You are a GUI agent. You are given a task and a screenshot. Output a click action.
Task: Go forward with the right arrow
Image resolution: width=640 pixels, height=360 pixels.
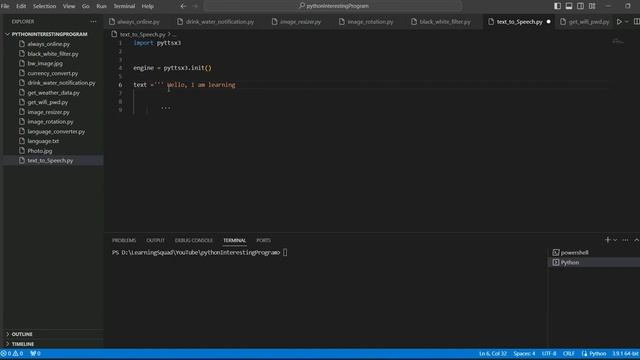tap(195, 6)
